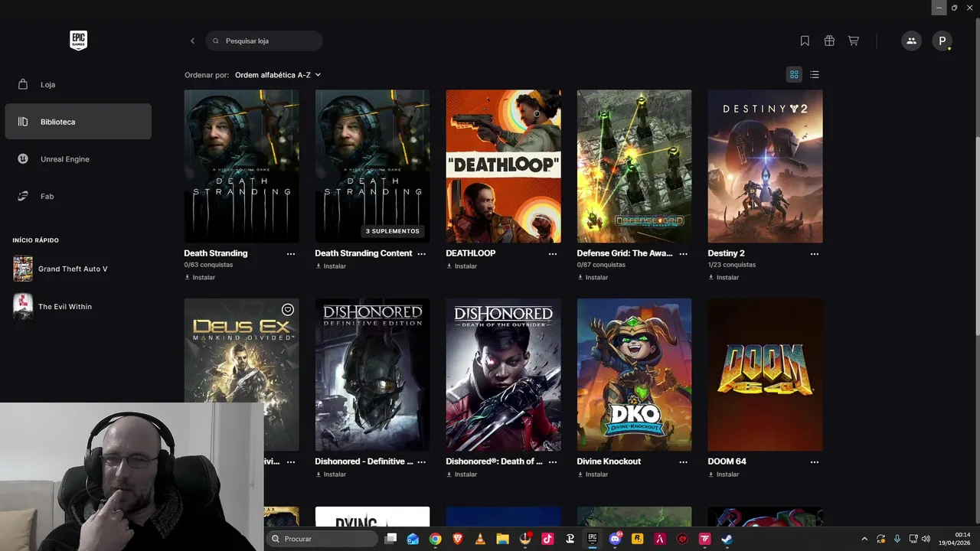Open the friends list icon
This screenshot has width=980, height=551.
pyautogui.click(x=911, y=41)
